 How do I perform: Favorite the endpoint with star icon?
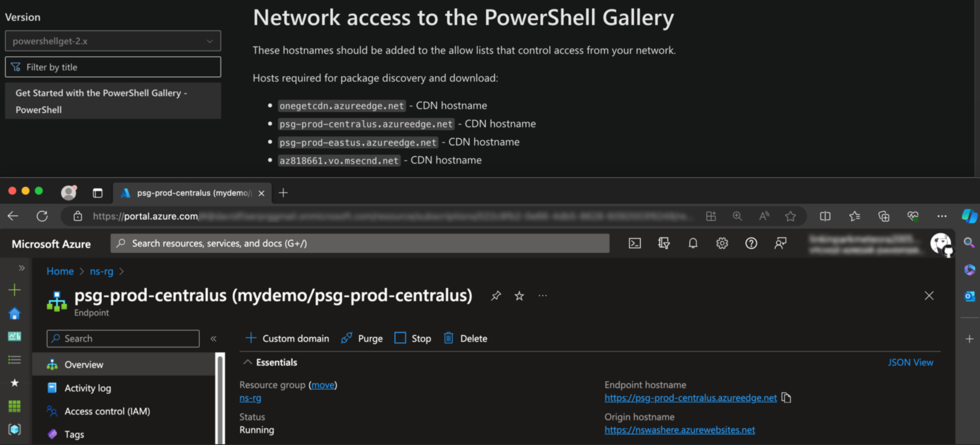click(519, 296)
